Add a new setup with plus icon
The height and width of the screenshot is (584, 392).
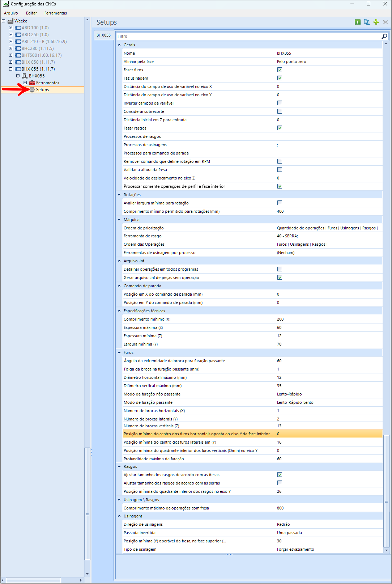coord(376,22)
